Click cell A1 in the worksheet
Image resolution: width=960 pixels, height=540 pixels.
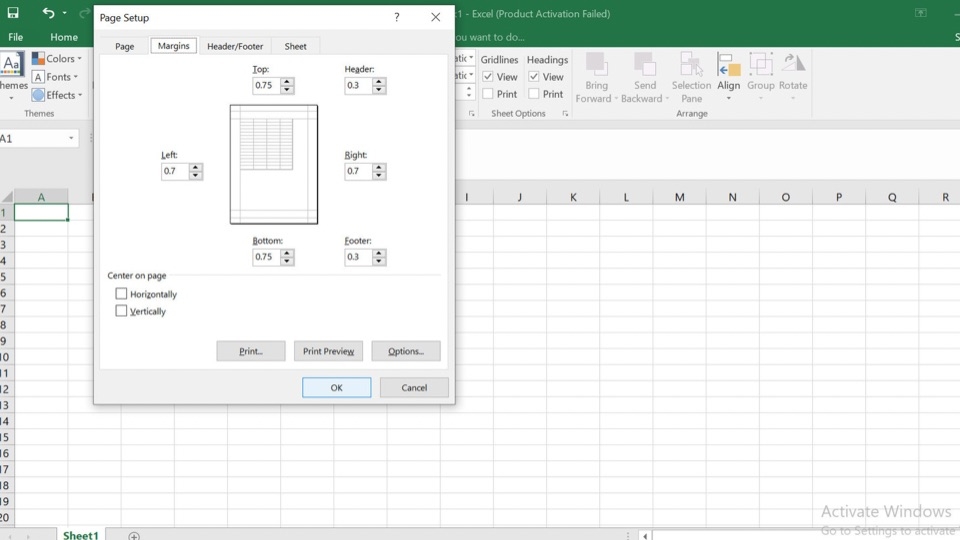pos(41,212)
